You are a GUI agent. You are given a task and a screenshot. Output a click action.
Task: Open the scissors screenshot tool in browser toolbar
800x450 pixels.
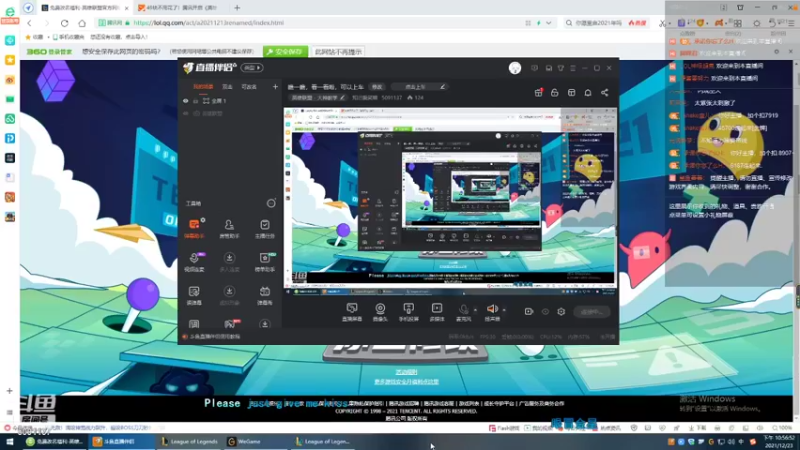tap(662, 23)
